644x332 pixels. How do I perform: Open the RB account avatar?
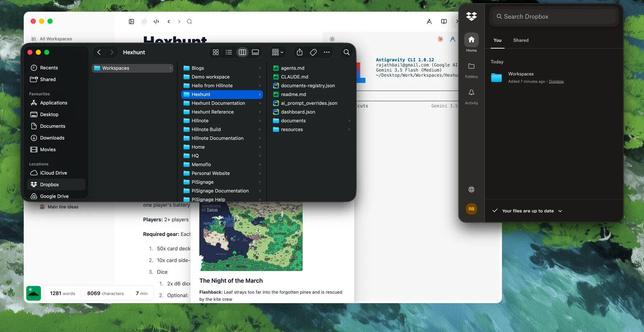click(x=471, y=209)
